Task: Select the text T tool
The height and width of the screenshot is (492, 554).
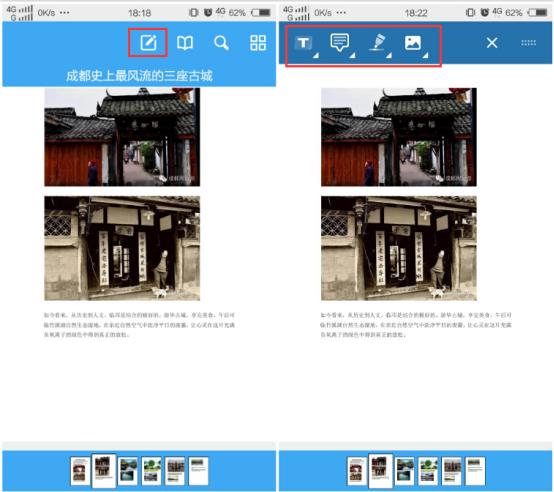Action: pyautogui.click(x=303, y=43)
